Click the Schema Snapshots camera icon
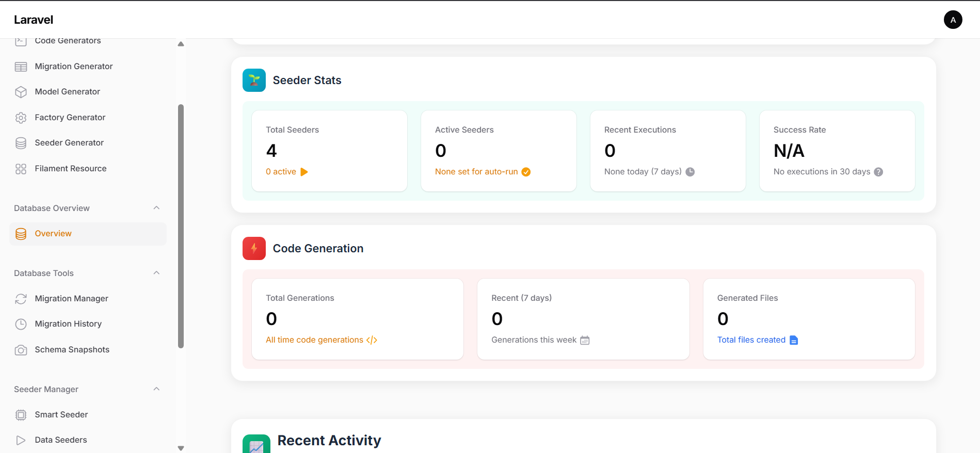The height and width of the screenshot is (453, 980). coord(21,350)
